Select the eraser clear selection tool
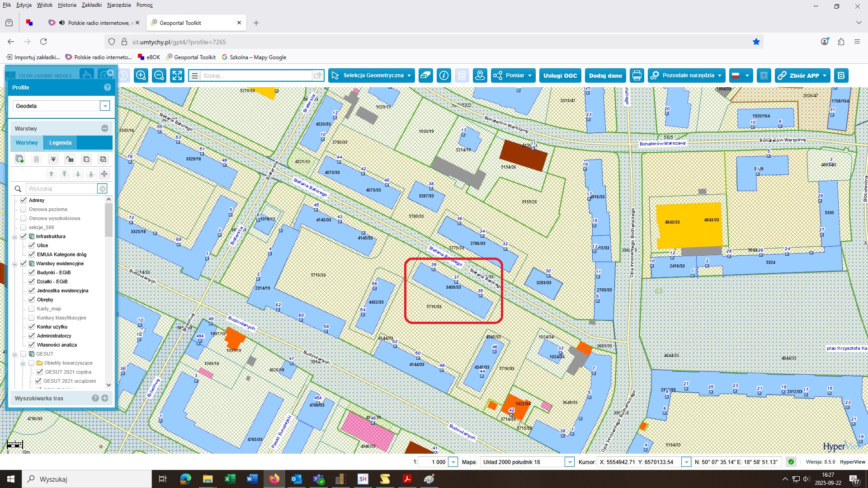This screenshot has height=488, width=868. coord(425,75)
